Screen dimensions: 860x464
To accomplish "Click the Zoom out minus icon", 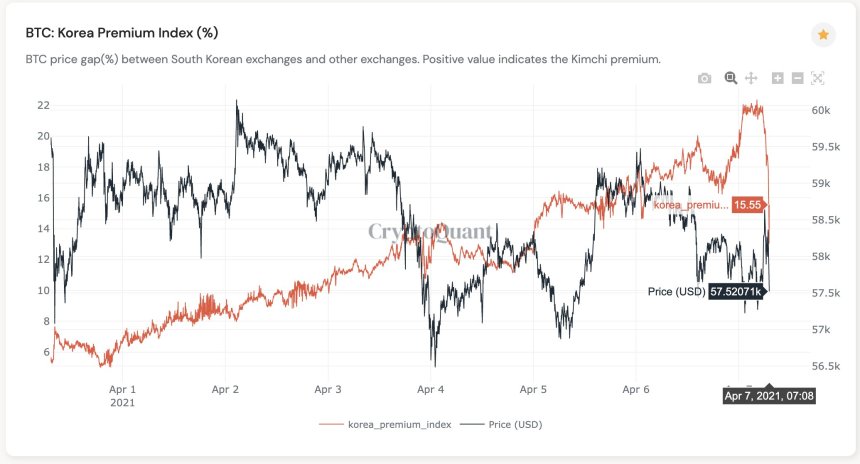I will point(797,78).
